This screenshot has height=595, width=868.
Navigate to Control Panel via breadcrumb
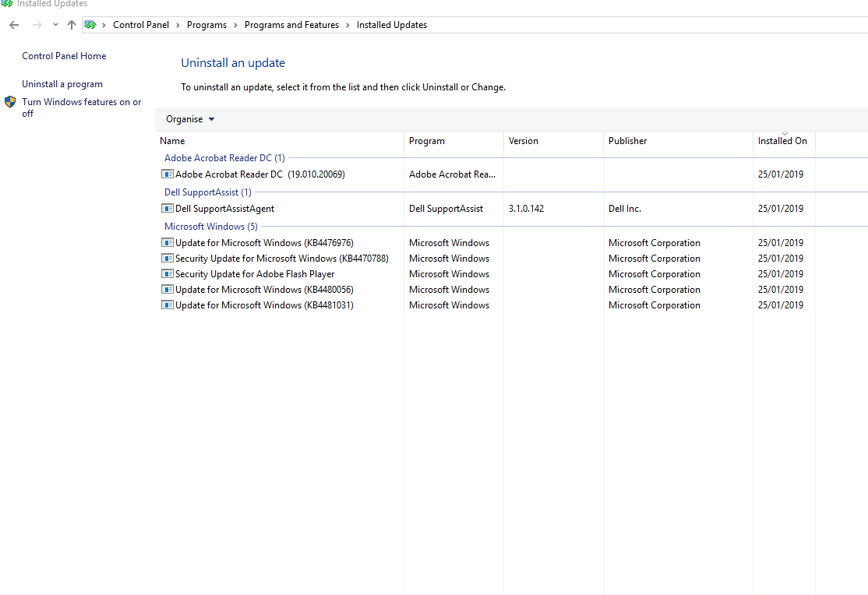[141, 24]
